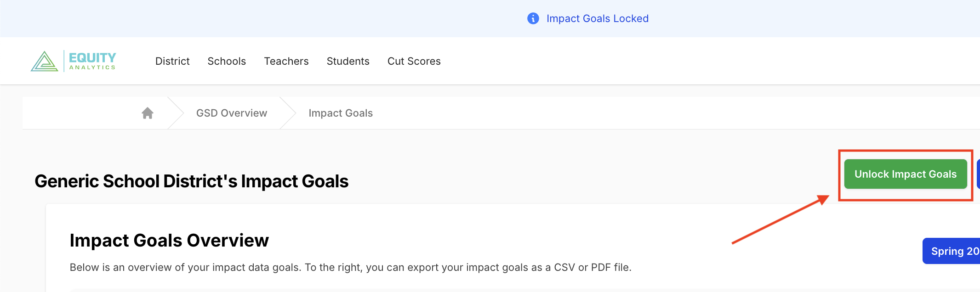The height and width of the screenshot is (292, 980).
Task: Open the Schools navigation menu
Action: click(226, 61)
